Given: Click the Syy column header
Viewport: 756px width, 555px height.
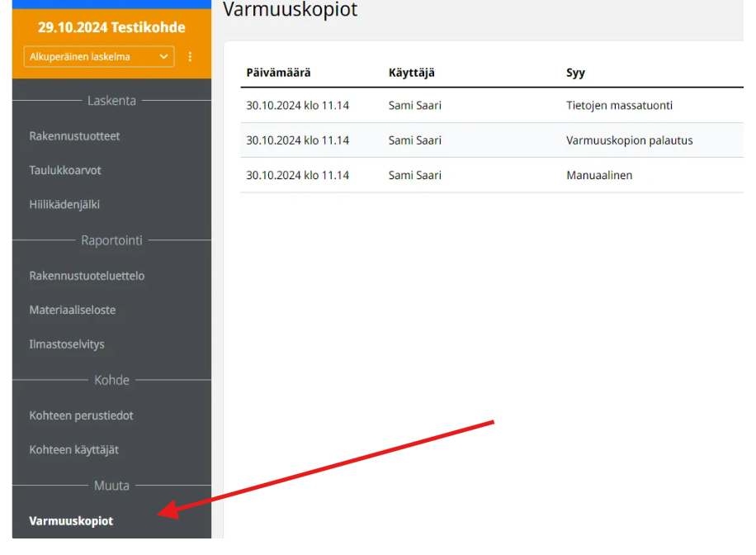Looking at the screenshot, I should (575, 73).
